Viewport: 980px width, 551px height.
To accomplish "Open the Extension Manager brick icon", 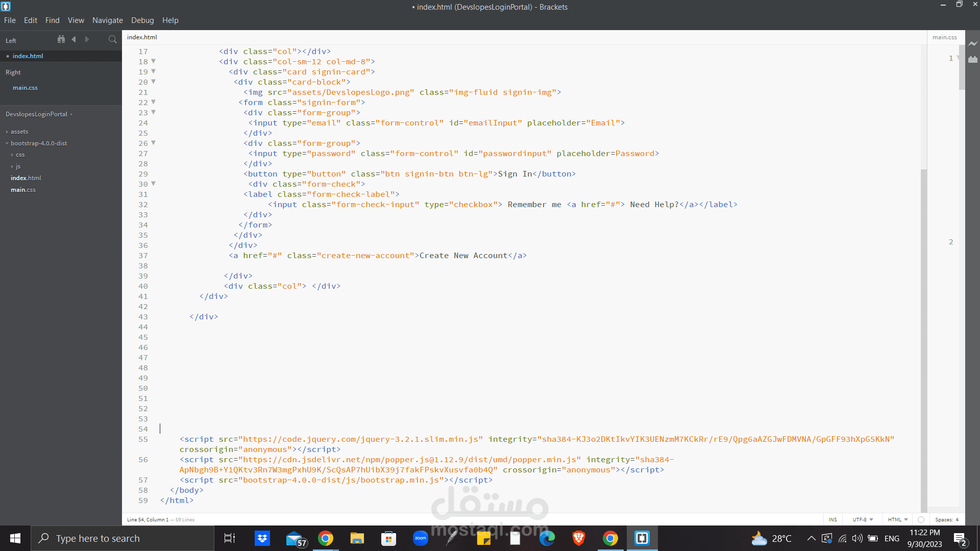I will 973,59.
